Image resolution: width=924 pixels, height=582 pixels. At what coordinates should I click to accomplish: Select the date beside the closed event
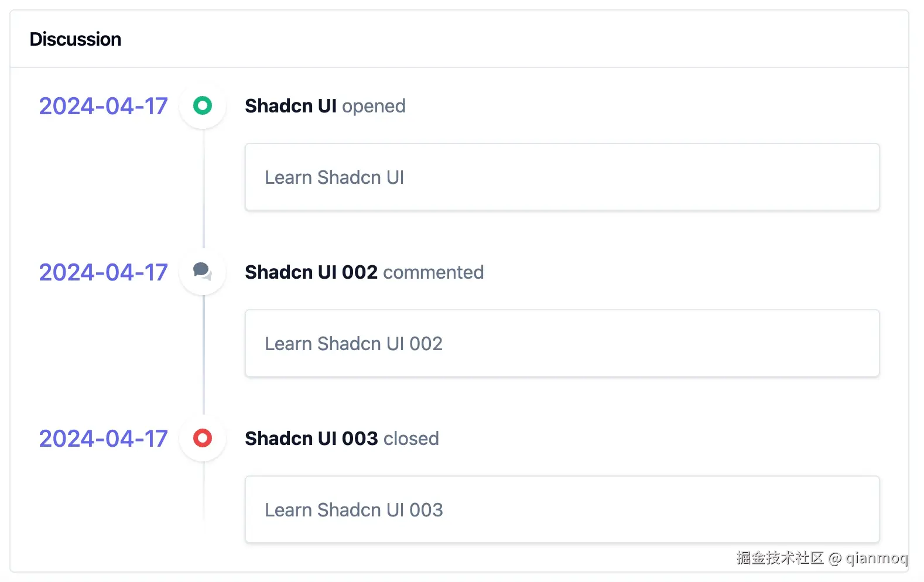coord(103,439)
